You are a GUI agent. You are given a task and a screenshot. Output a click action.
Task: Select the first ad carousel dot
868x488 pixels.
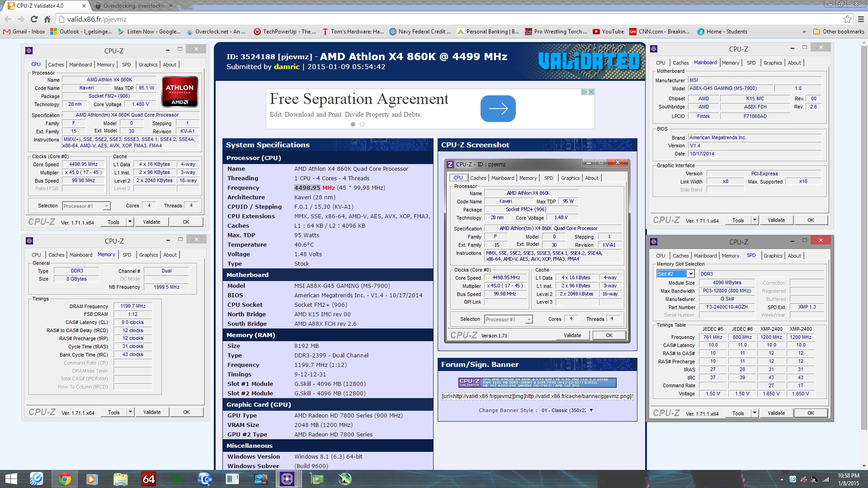click(x=353, y=124)
